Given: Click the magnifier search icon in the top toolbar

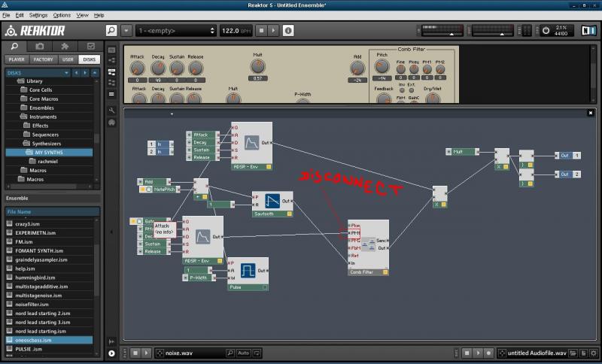Looking at the screenshot, I should point(111,30).
